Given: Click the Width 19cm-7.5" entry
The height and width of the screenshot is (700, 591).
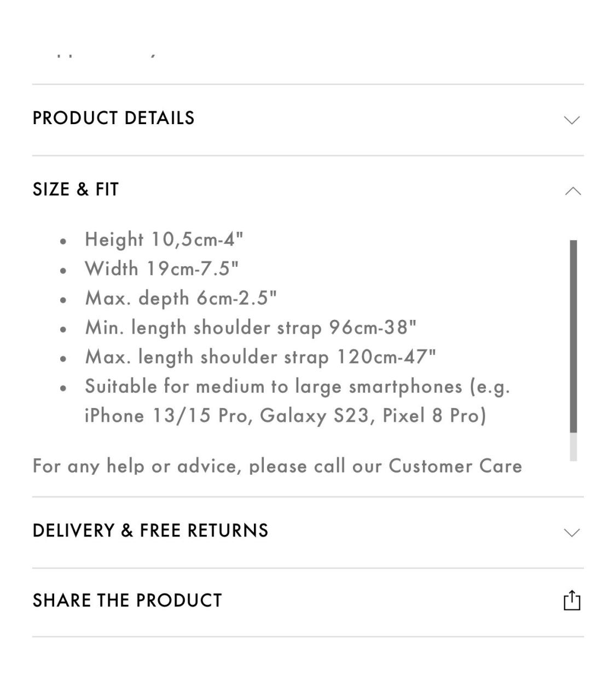Looking at the screenshot, I should click(161, 269).
